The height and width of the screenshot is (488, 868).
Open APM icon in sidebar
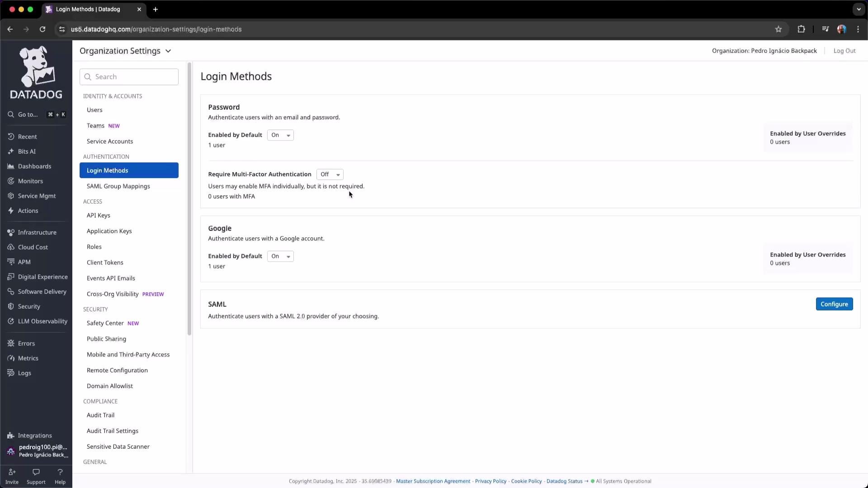(x=11, y=262)
